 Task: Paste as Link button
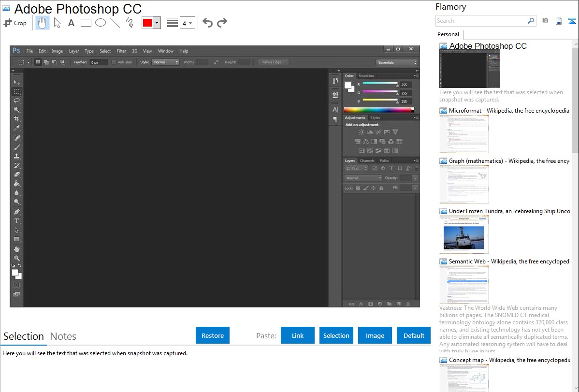298,335
